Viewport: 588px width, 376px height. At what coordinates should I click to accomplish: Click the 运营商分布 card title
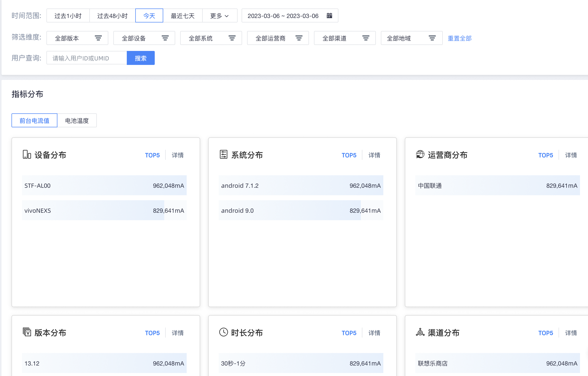click(448, 155)
